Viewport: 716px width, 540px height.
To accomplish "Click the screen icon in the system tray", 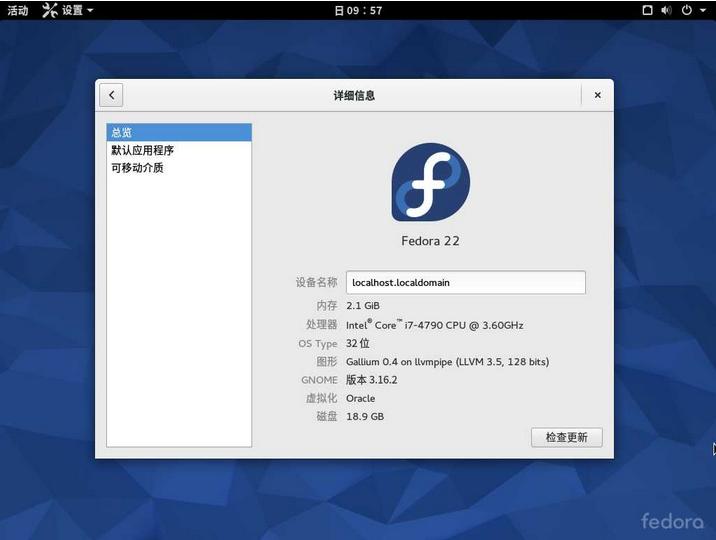I will tap(647, 10).
